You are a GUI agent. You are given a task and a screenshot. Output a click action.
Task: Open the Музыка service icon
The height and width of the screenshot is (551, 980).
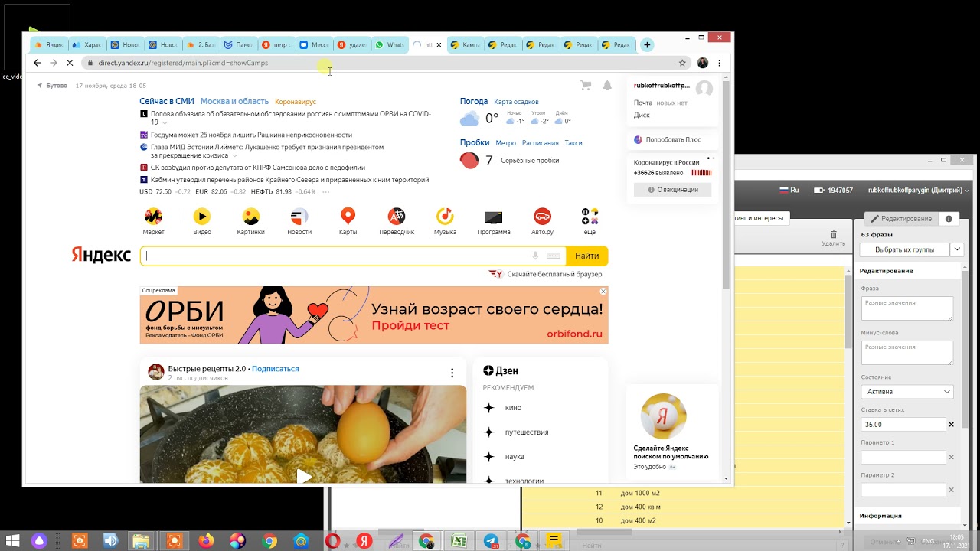click(x=445, y=217)
